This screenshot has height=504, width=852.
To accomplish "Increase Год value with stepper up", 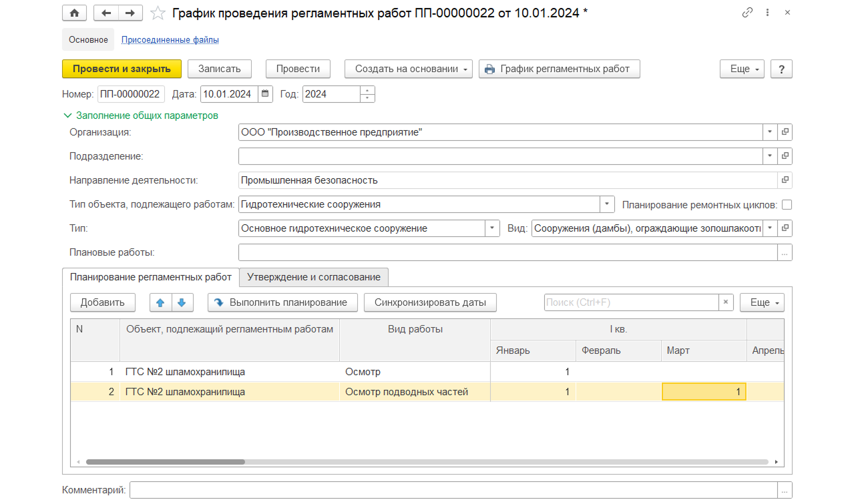I will (367, 90).
